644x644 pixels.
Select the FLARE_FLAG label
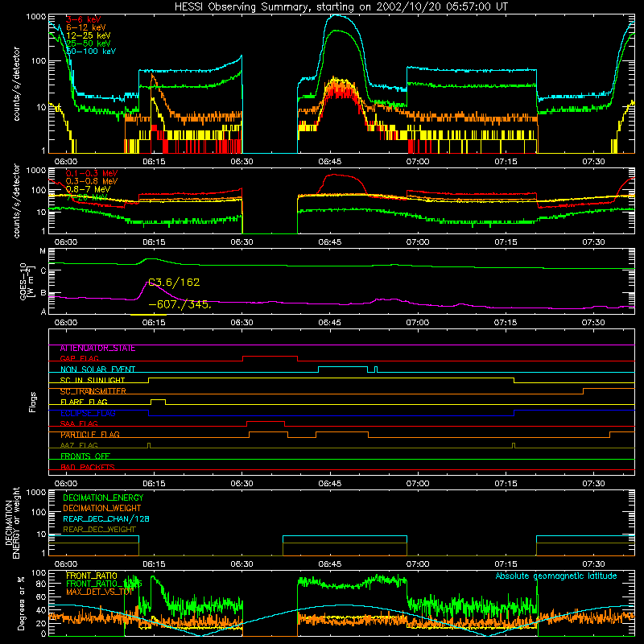point(84,402)
